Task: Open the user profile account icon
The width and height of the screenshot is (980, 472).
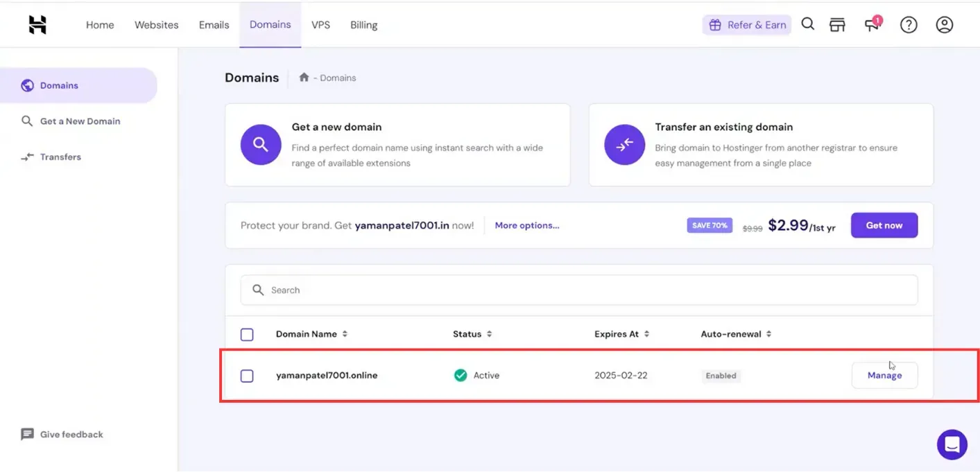Action: coord(945,25)
